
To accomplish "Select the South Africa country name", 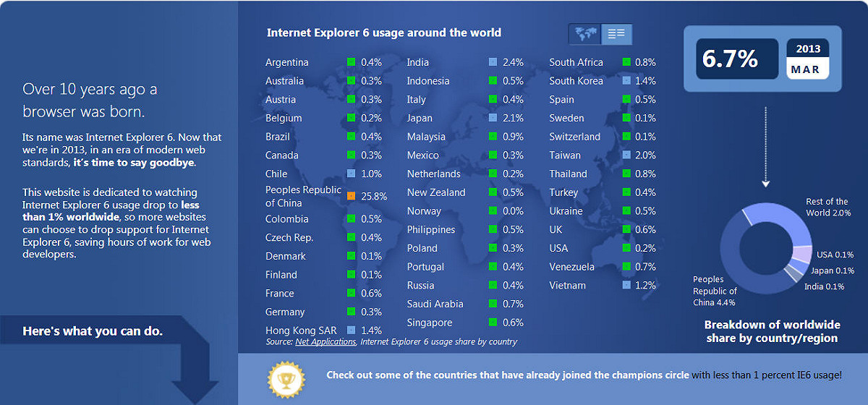I will (576, 62).
